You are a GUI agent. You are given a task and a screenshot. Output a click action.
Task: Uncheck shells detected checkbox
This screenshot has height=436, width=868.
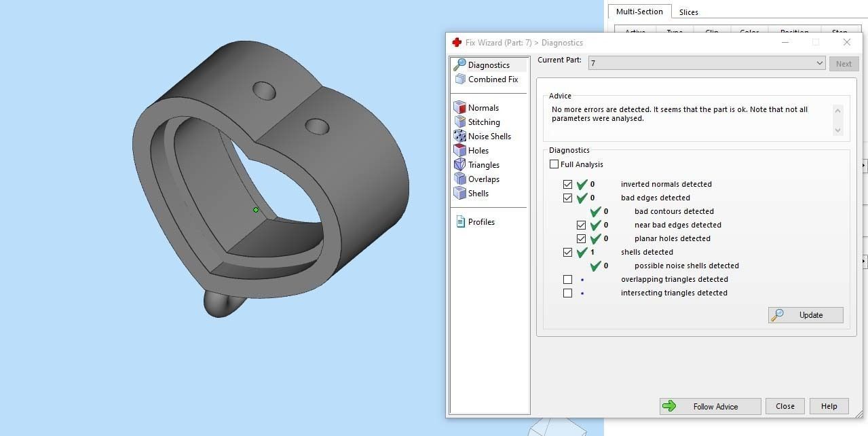coord(568,252)
